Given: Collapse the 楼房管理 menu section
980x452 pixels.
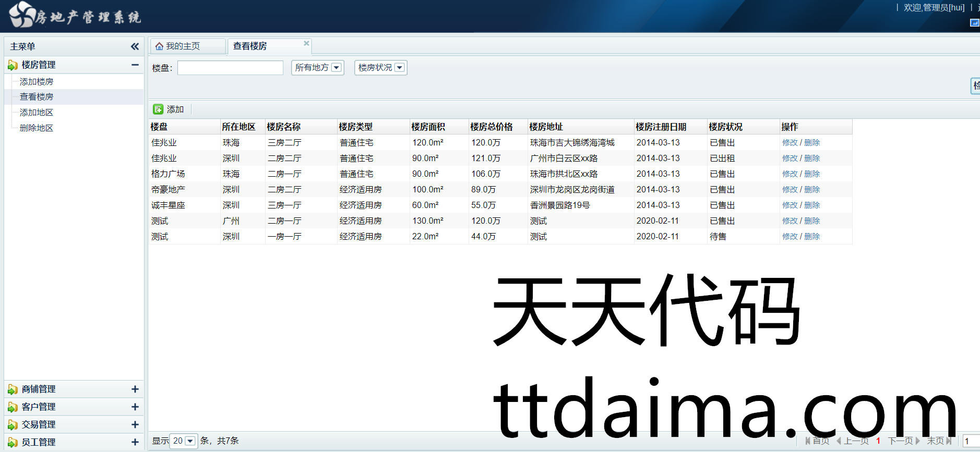Looking at the screenshot, I should click(135, 65).
